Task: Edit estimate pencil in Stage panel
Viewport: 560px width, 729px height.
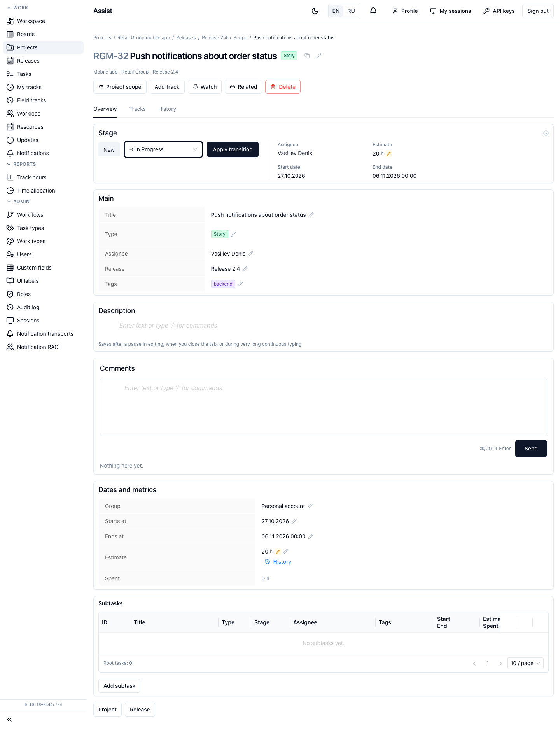Action: pos(388,154)
